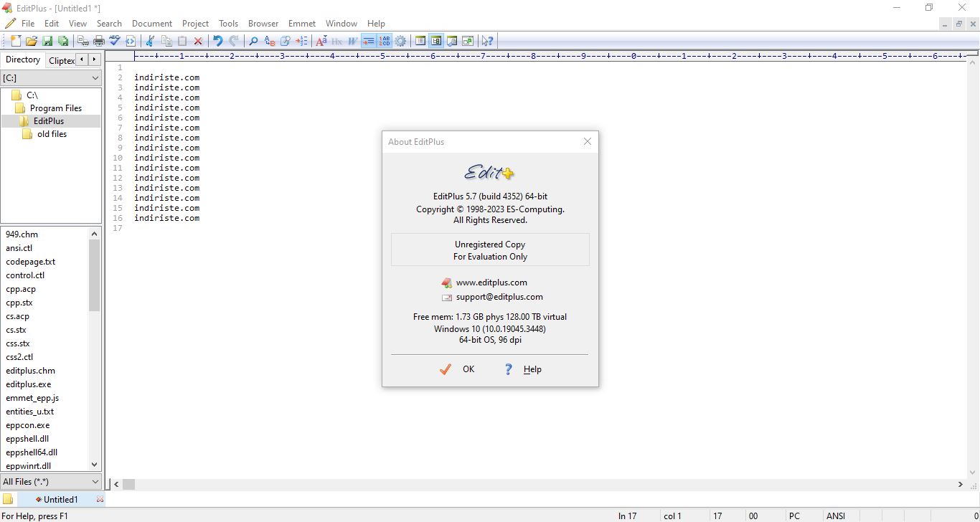Open the www.editplus.com link
This screenshot has width=980, height=522.
491,283
